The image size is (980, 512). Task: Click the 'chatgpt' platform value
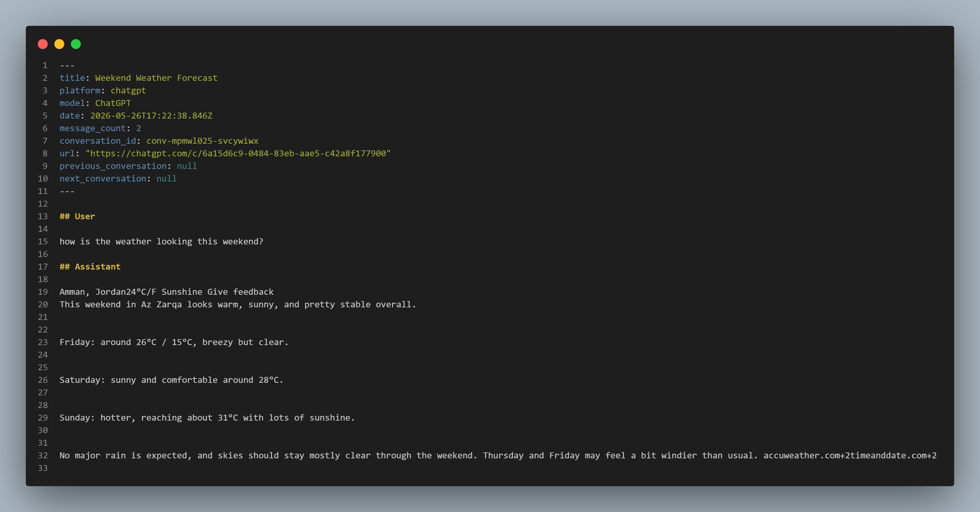click(128, 90)
